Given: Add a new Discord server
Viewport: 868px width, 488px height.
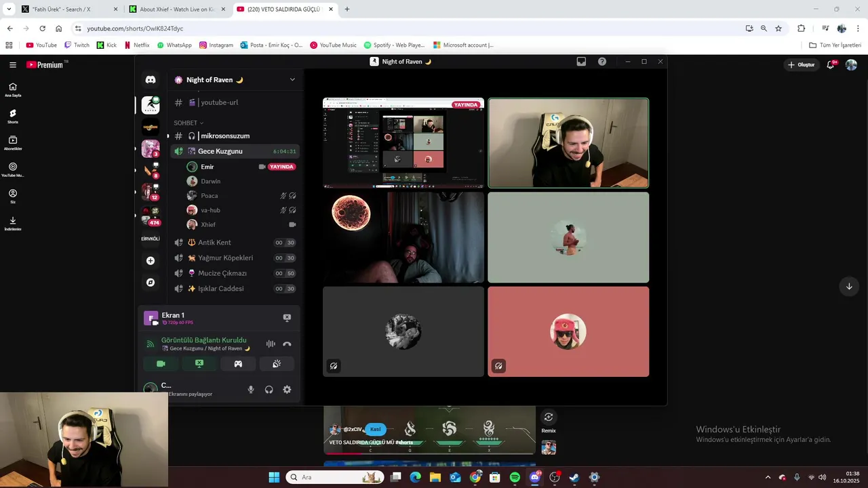Looking at the screenshot, I should 151,261.
